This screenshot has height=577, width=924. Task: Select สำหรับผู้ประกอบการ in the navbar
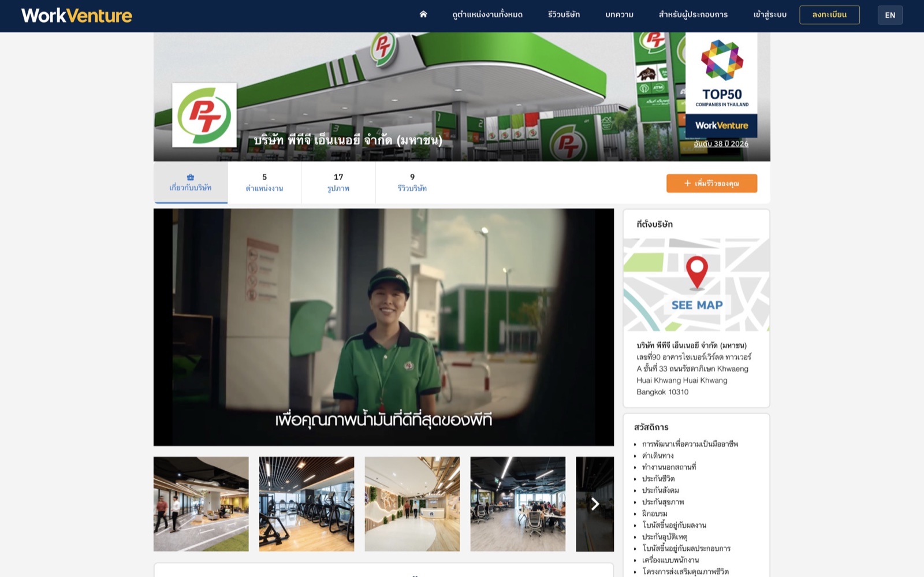tap(693, 15)
